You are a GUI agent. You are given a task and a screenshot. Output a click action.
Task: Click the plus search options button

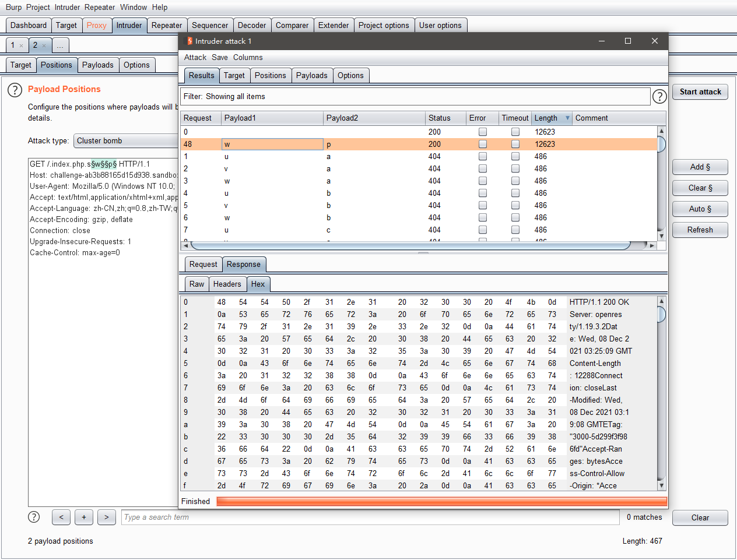tap(84, 517)
